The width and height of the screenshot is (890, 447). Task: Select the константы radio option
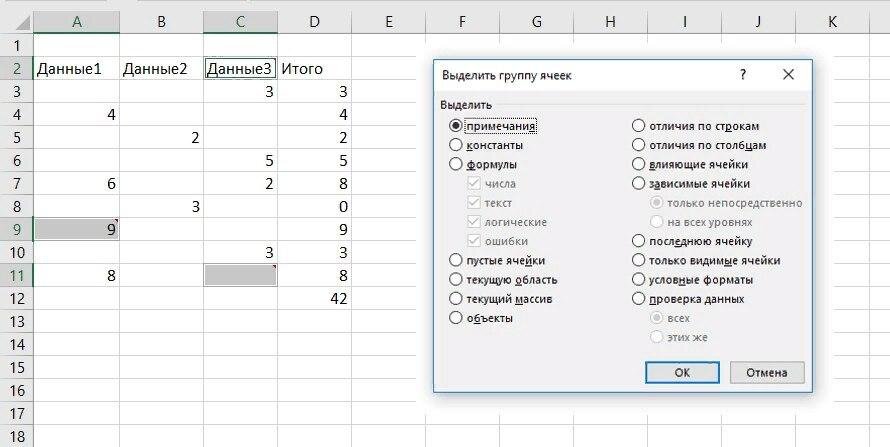click(457, 145)
